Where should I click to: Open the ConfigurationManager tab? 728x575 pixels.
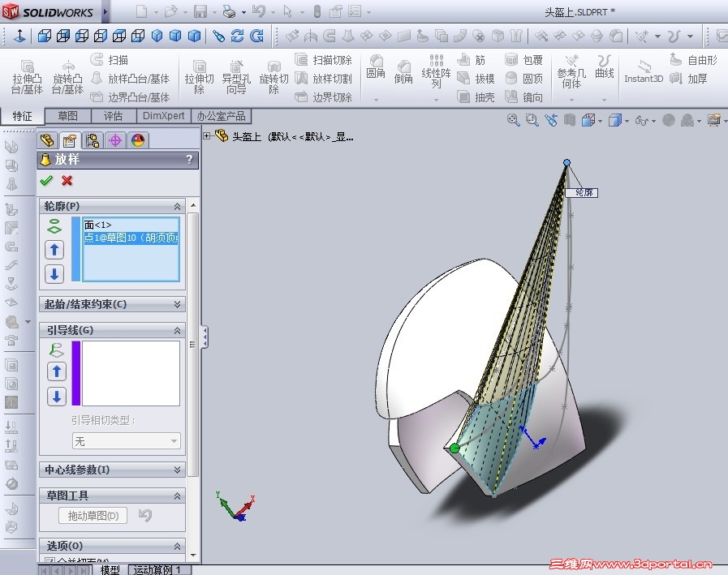(93, 140)
